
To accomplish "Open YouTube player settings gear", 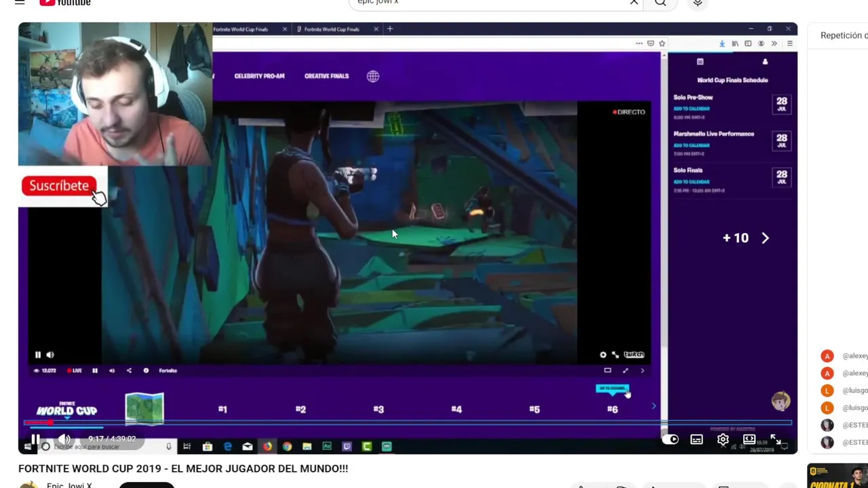I will pos(723,439).
